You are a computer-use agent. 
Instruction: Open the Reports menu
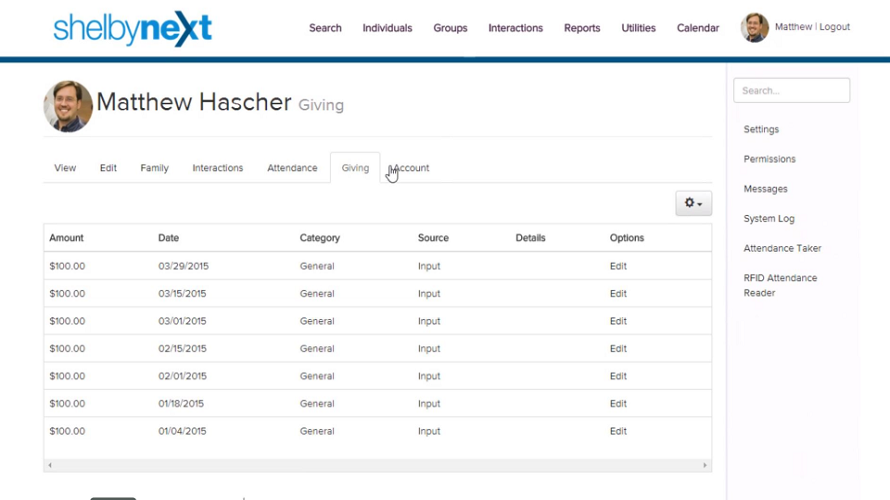pos(582,28)
